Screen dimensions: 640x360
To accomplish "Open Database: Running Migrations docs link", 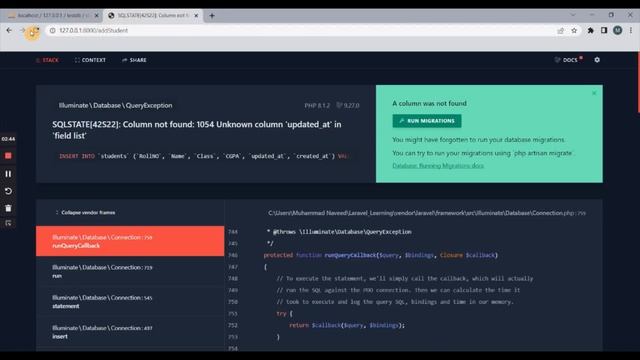I will point(438,166).
